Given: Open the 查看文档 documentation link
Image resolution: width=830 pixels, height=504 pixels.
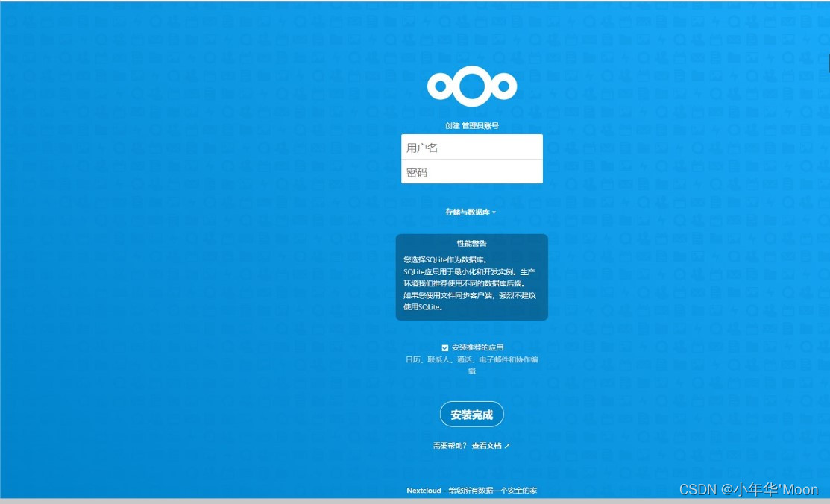Looking at the screenshot, I should click(490, 446).
